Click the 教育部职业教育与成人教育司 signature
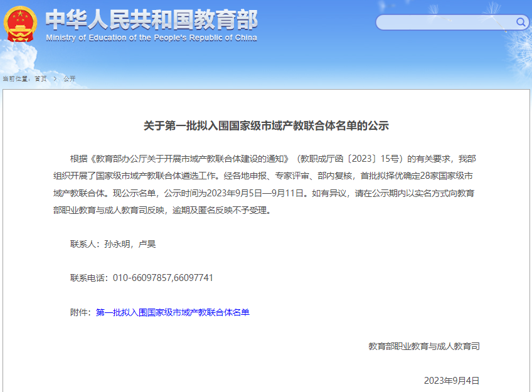Screen dimensions: 532x392 point(423,346)
